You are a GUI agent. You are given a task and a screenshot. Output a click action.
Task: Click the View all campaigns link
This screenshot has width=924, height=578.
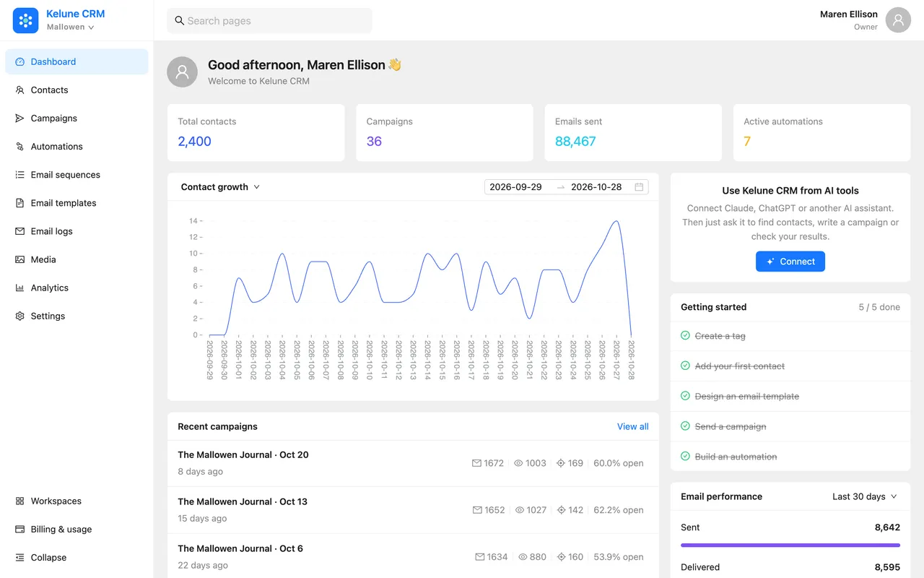(632, 427)
